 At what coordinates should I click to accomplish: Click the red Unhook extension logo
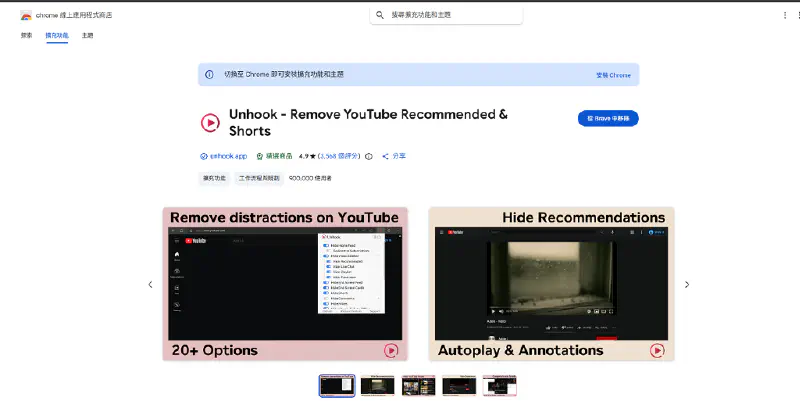click(x=210, y=123)
